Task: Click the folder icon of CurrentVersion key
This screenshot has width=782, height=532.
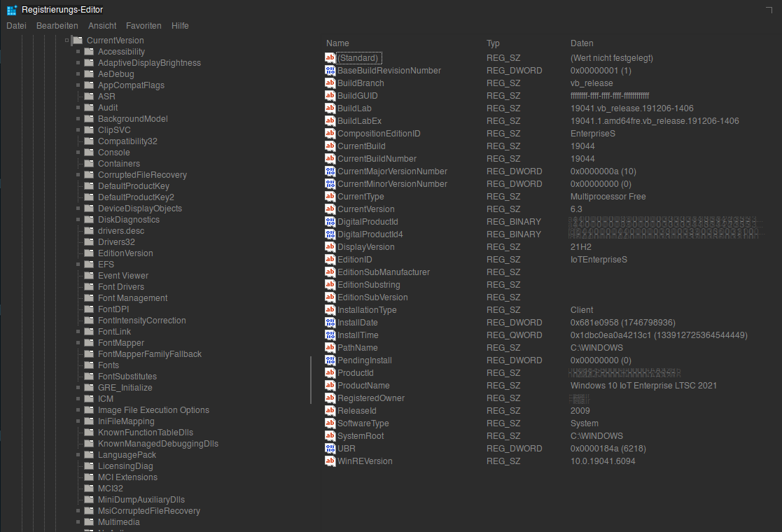Action: (78, 40)
